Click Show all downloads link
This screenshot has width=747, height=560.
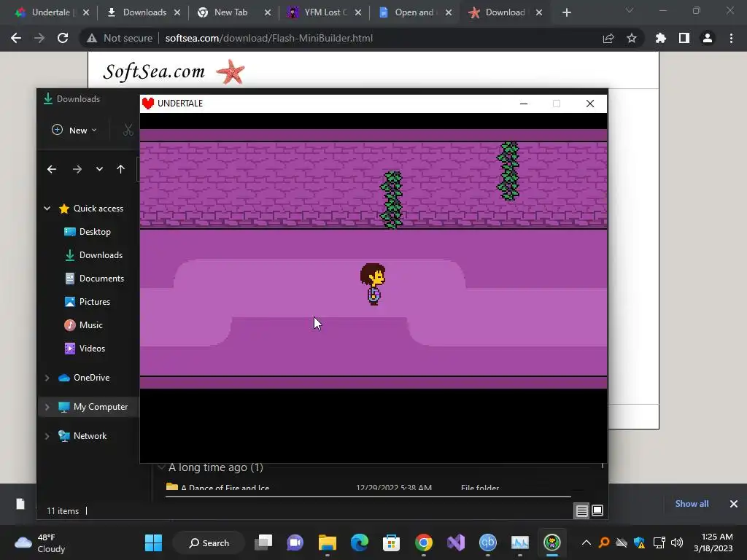(692, 504)
